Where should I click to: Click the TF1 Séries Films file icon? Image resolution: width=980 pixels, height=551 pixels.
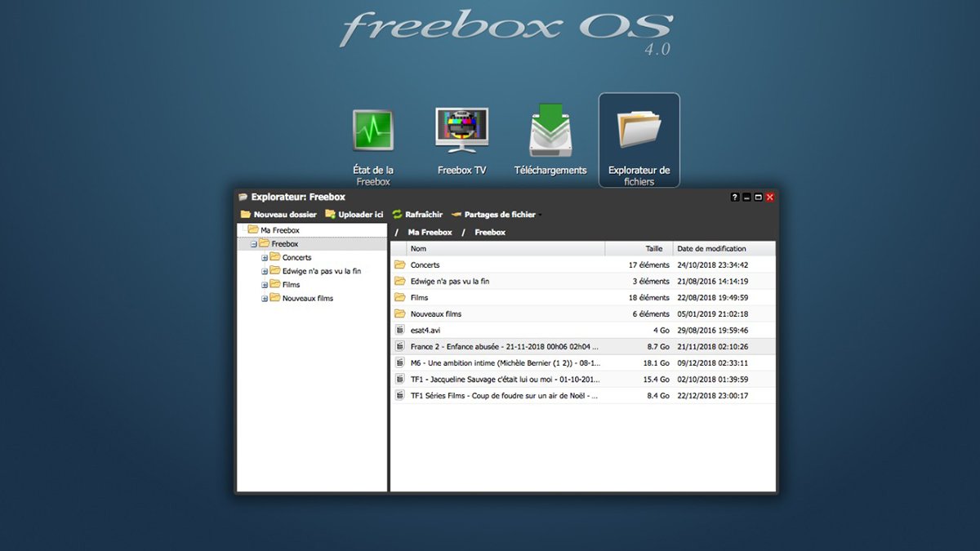point(399,395)
